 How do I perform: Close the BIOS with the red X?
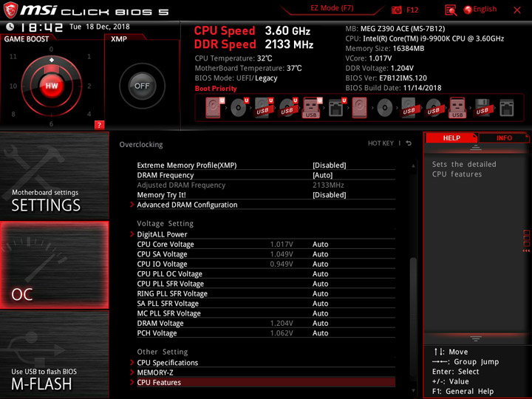517,10
